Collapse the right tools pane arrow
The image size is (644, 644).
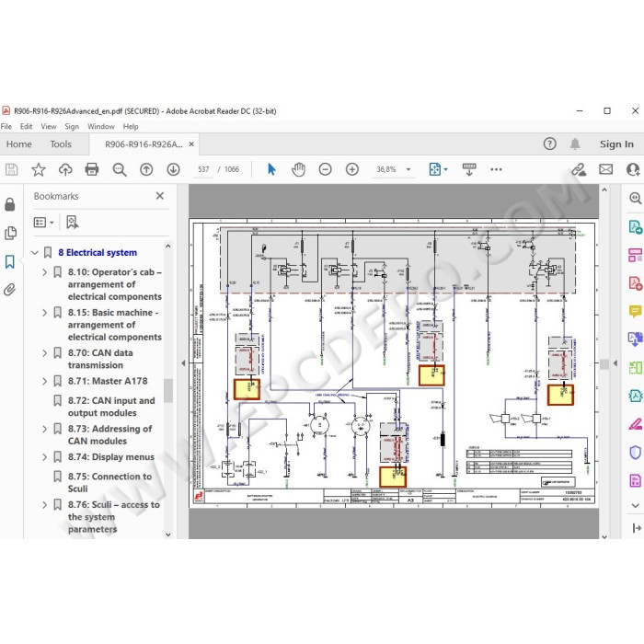[615, 362]
